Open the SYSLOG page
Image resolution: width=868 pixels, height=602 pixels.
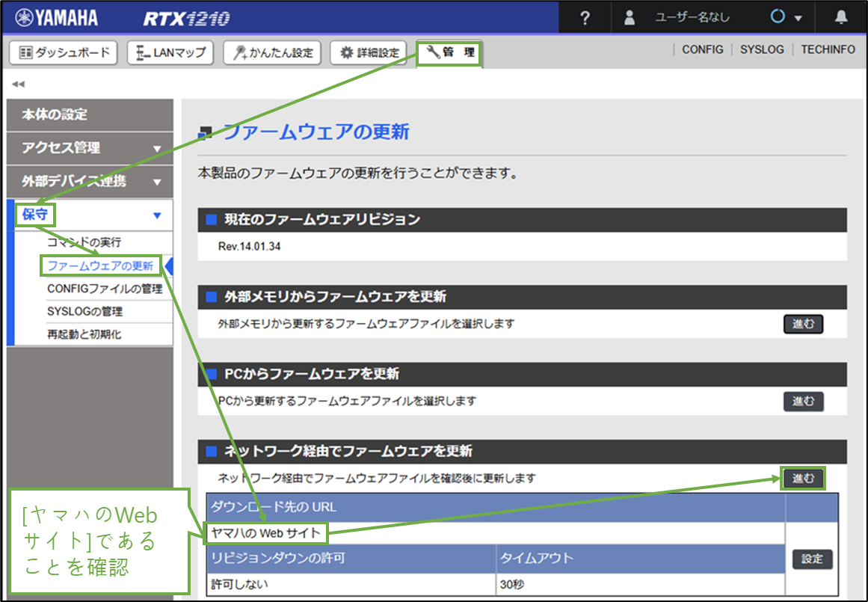[762, 49]
